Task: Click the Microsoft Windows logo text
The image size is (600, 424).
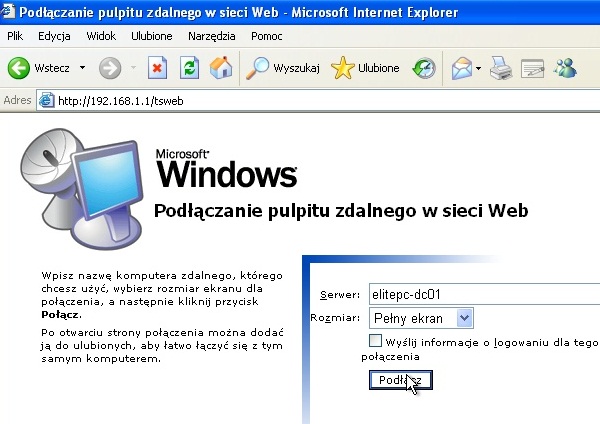Action: 227,169
